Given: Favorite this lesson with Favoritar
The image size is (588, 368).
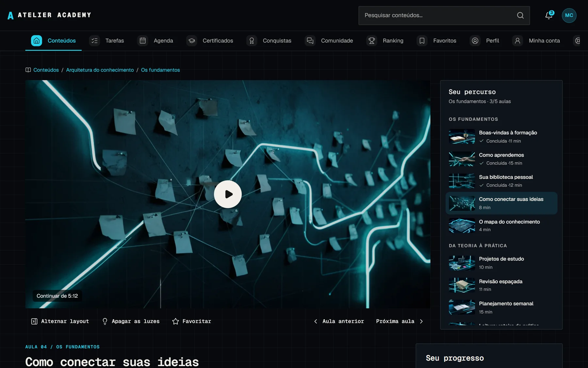Looking at the screenshot, I should [x=192, y=321].
